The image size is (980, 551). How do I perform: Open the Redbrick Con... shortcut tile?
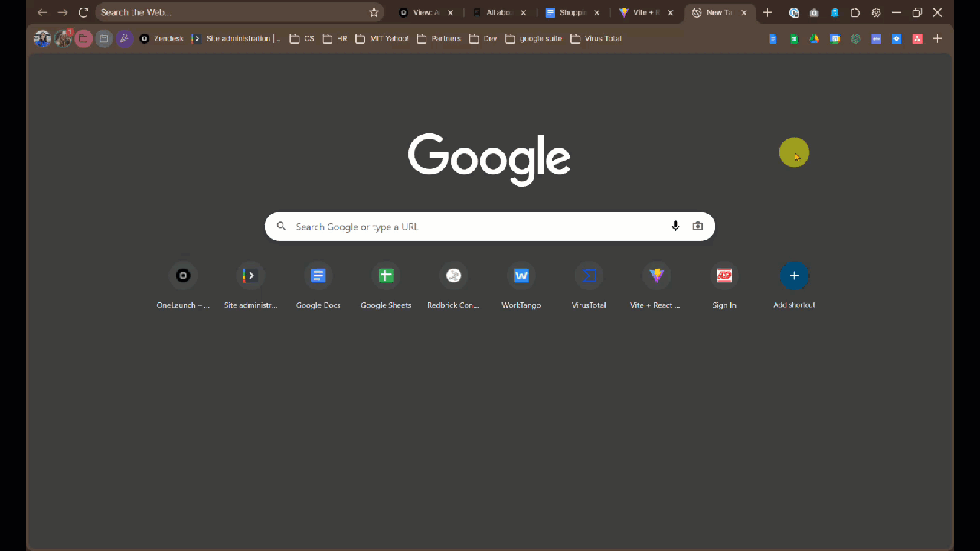tap(453, 285)
